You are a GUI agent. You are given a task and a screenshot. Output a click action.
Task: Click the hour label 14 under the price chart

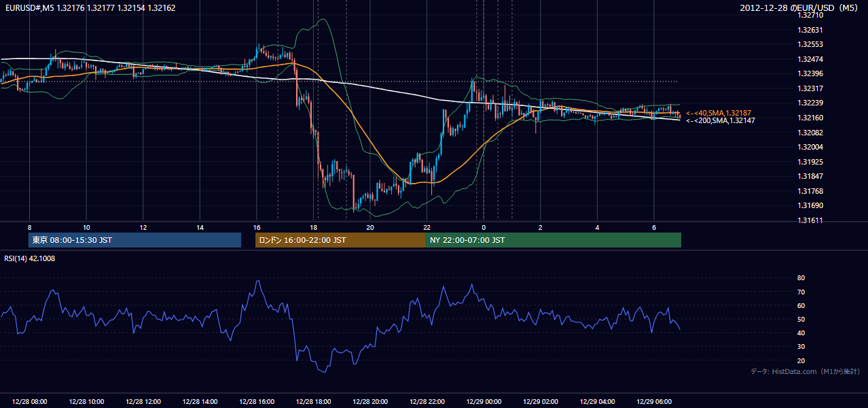point(200,227)
